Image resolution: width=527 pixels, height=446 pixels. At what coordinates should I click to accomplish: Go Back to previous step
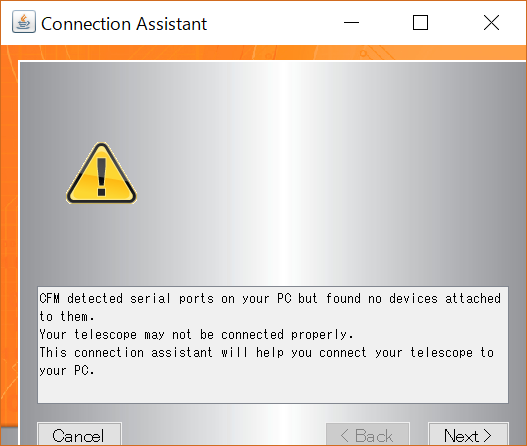368,434
